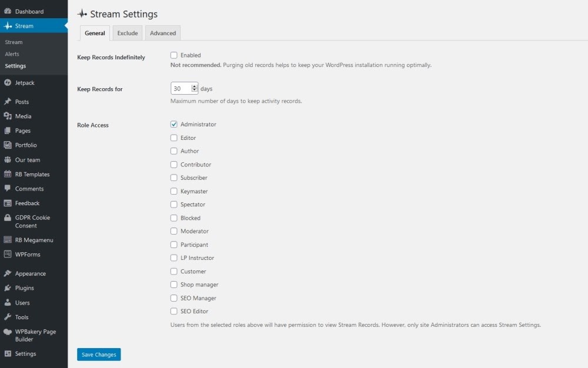Check the Blocked role checkbox
588x368 pixels.
173,218
